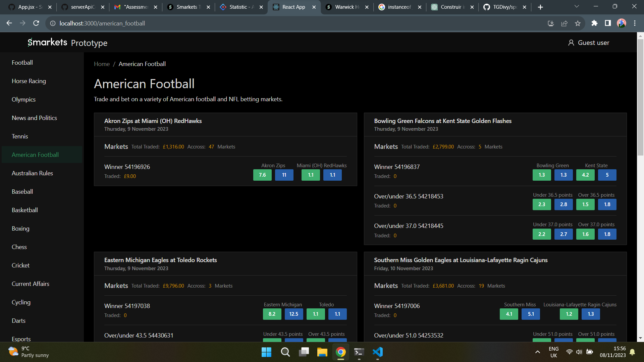644x362 pixels.
Task: Bookmark this page with star icon
Action: (x=578, y=23)
